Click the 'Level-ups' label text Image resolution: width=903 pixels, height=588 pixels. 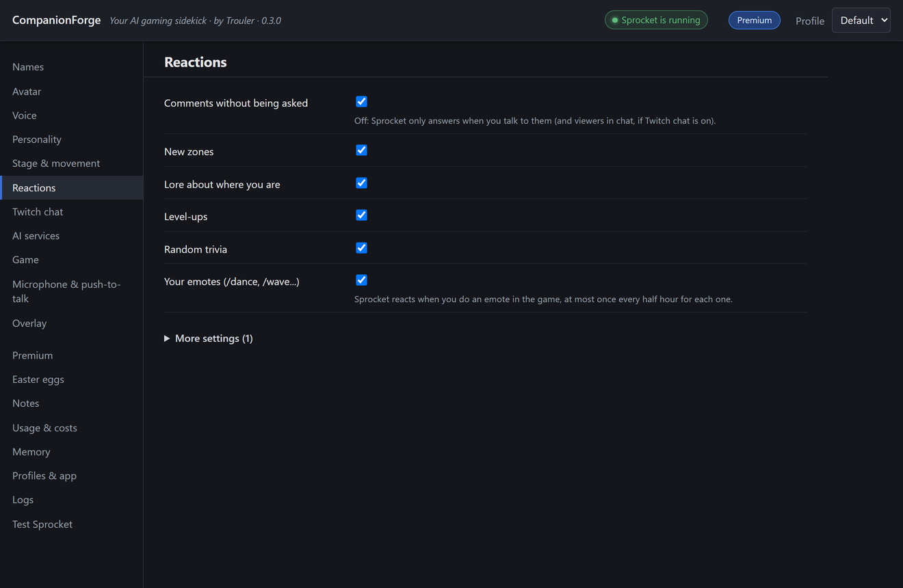point(186,217)
